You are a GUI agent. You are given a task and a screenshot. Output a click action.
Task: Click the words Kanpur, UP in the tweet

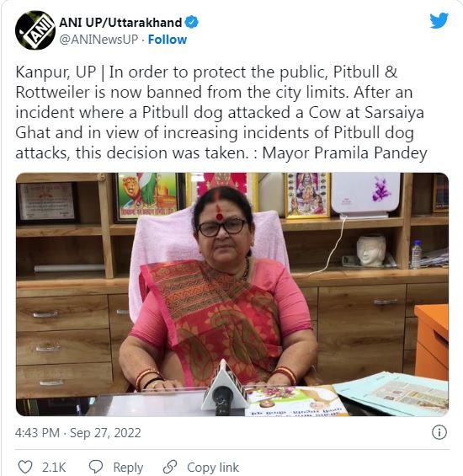56,72
